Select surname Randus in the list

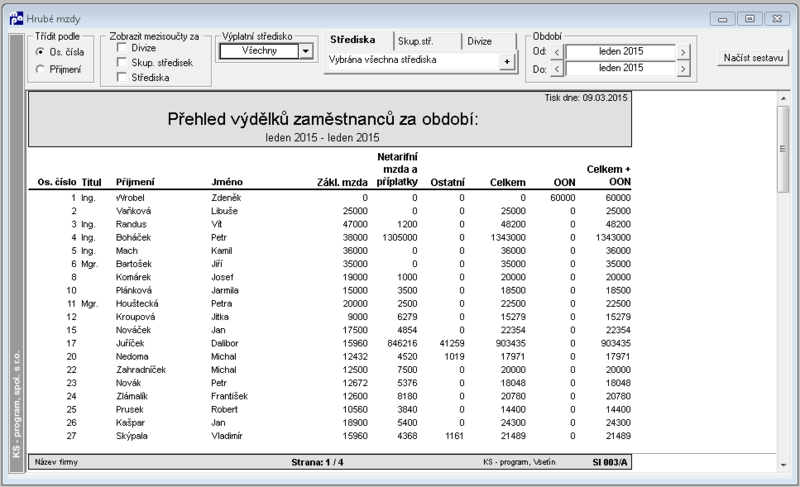click(x=131, y=224)
